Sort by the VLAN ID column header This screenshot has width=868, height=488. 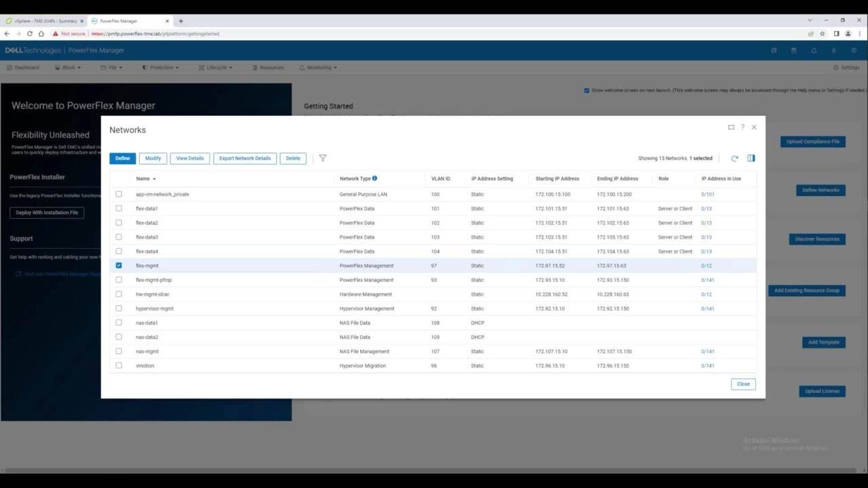pyautogui.click(x=441, y=179)
